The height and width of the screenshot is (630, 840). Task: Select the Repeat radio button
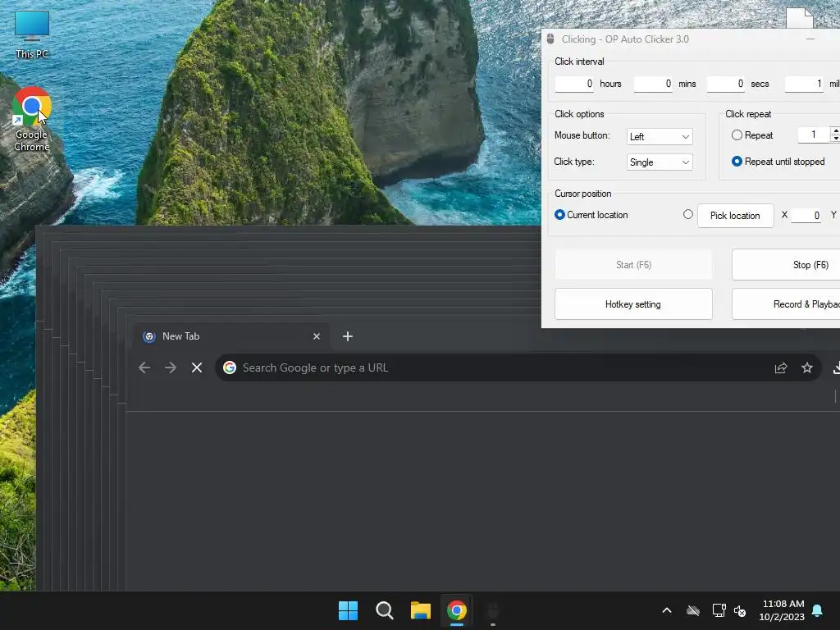click(x=737, y=135)
